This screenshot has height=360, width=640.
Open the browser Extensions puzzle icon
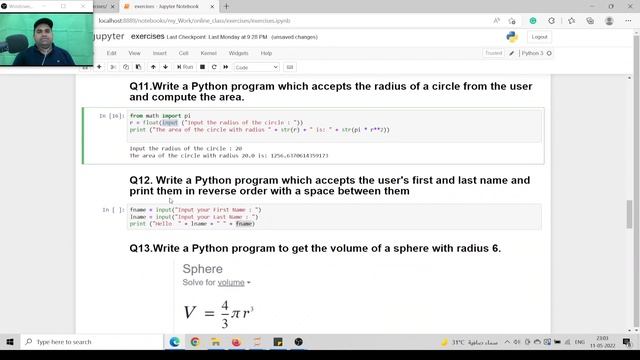pyautogui.click(x=551, y=21)
